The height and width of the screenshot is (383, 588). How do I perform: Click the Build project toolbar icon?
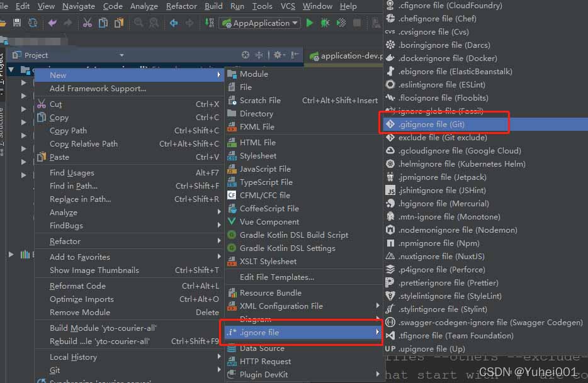tap(209, 23)
